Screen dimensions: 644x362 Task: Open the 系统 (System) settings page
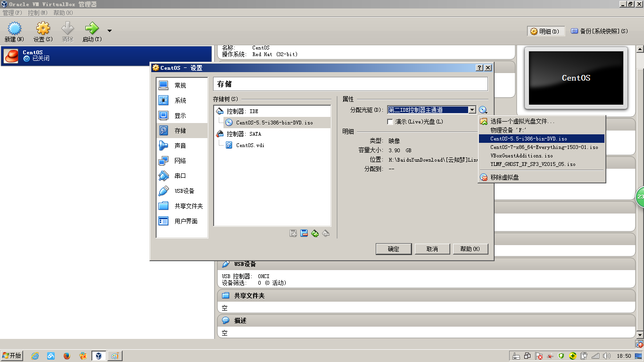[x=182, y=100]
